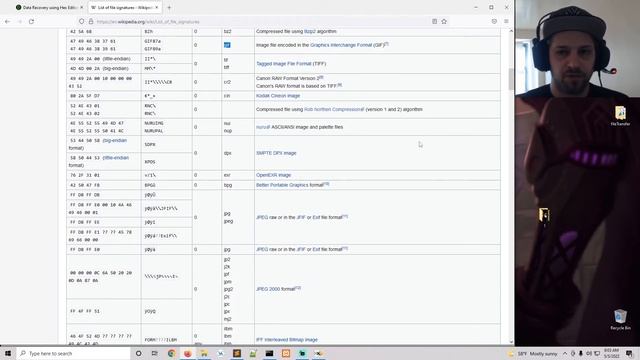
Task: Open the orange bordered taskbar app icon
Action: (x=286, y=353)
